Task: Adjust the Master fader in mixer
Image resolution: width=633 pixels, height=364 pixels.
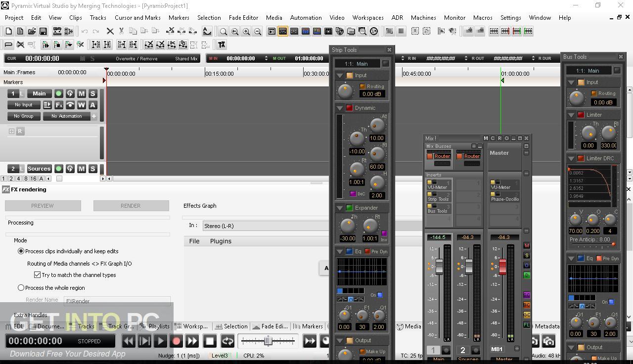Action: pos(502,267)
